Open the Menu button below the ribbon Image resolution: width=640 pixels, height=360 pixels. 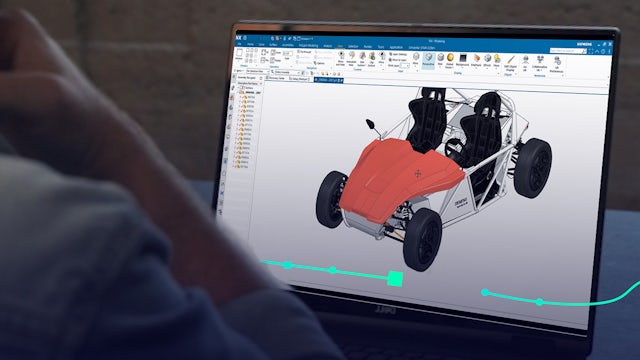[x=240, y=71]
